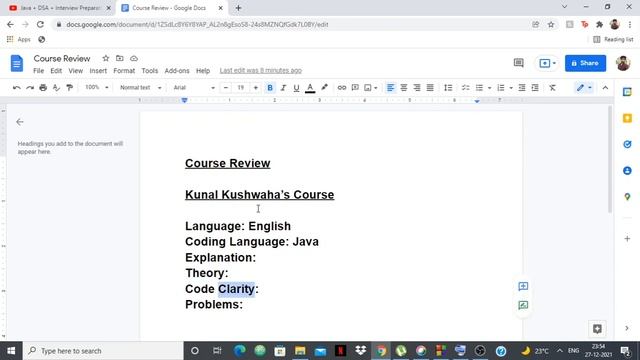The image size is (640, 360).
Task: Open the Normal text styles dropdown
Action: pyautogui.click(x=140, y=87)
